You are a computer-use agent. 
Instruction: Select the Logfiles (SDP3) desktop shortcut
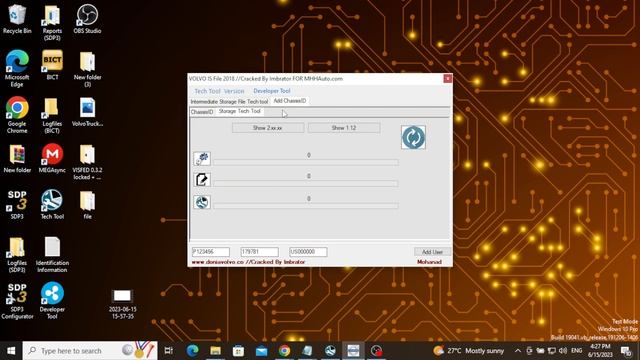click(x=17, y=255)
